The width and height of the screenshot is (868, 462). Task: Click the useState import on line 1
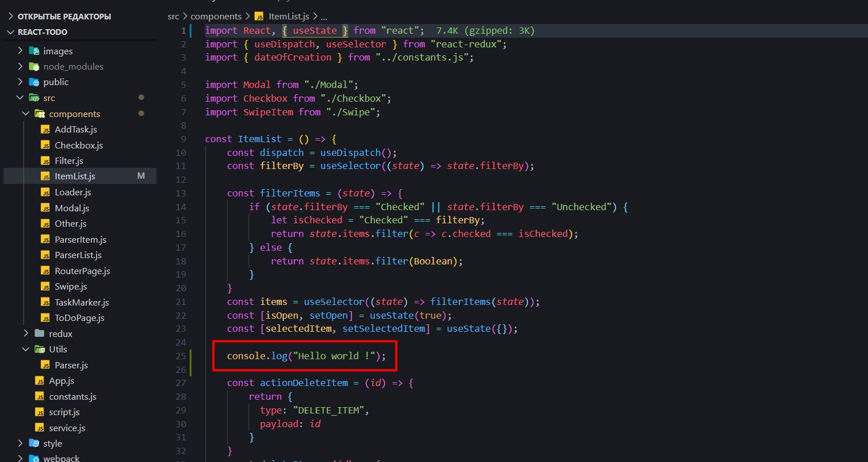(x=315, y=30)
